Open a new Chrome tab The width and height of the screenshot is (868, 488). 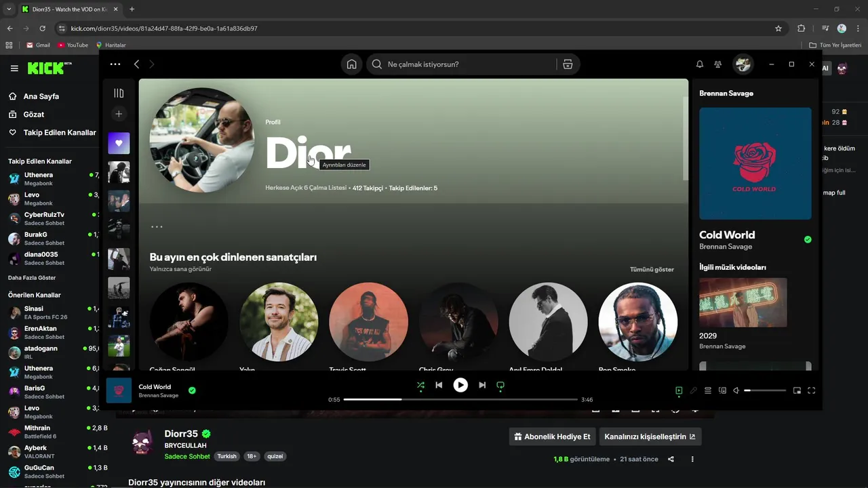pos(132,9)
